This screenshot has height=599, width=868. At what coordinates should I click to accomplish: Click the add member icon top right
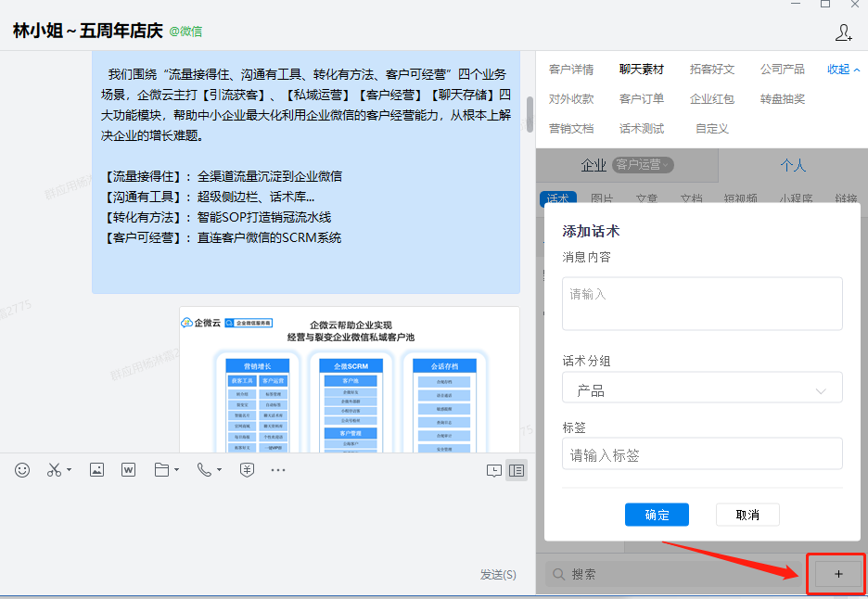(x=844, y=33)
